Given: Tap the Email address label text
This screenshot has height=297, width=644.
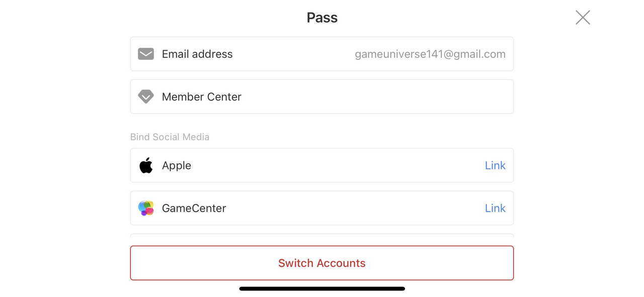Looking at the screenshot, I should click(197, 54).
